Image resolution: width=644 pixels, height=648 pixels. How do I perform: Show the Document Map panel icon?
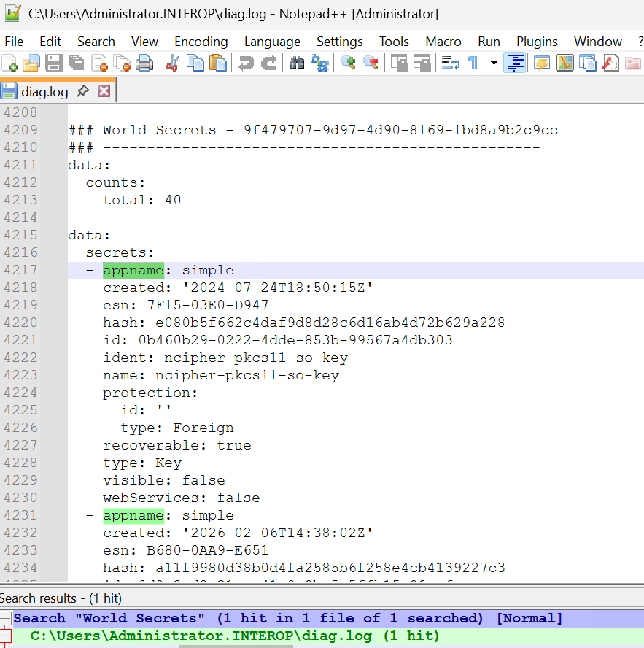pos(565,63)
